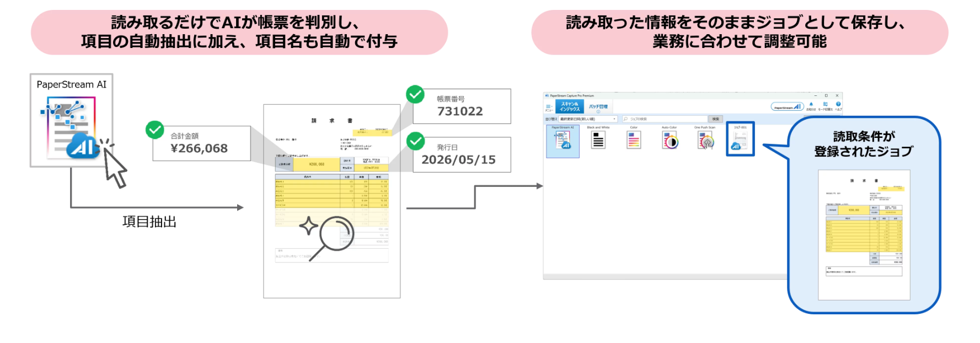Click green checkmark beside 合計金額
This screenshot has height=343, width=980.
point(155,130)
